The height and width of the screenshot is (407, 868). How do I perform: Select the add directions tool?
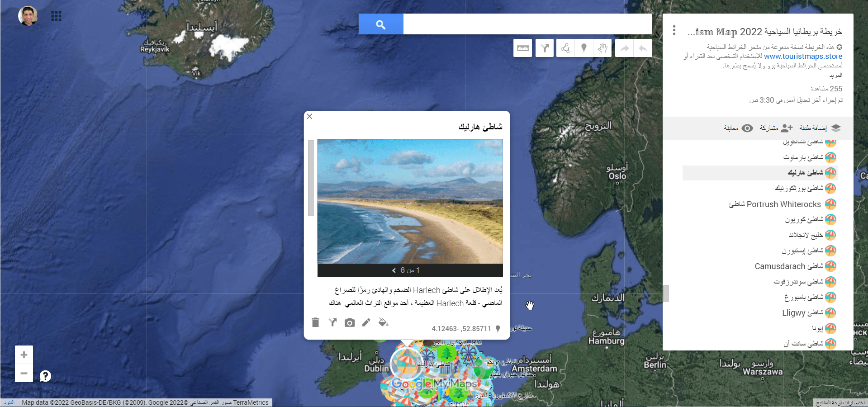(x=545, y=48)
